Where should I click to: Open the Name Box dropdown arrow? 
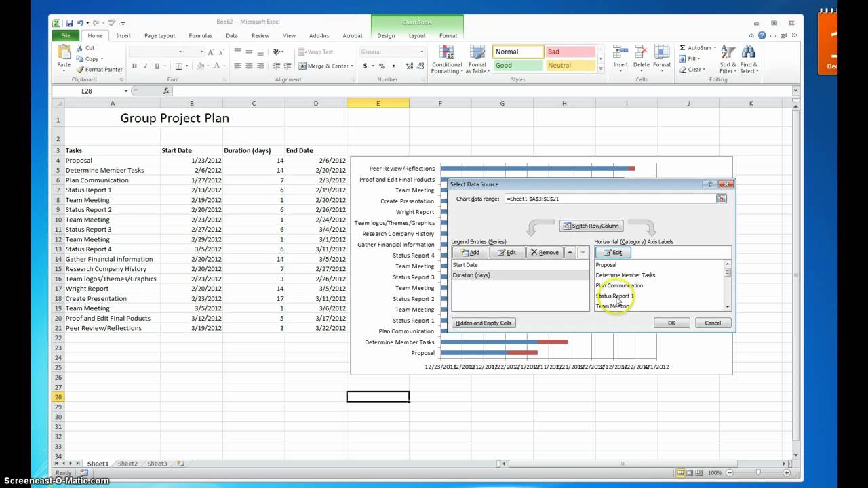(125, 91)
